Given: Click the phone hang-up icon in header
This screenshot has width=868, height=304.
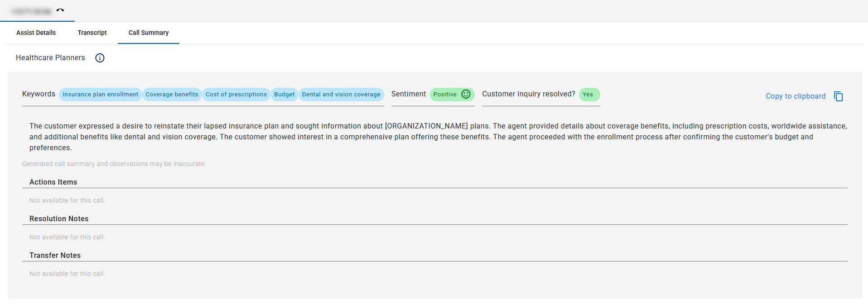Looking at the screenshot, I should pyautogui.click(x=60, y=10).
